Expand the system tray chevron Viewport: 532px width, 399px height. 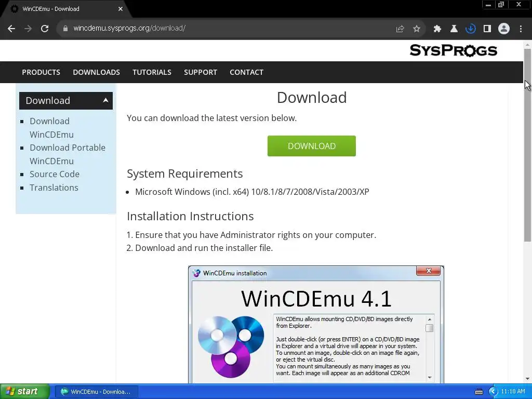[493, 392]
